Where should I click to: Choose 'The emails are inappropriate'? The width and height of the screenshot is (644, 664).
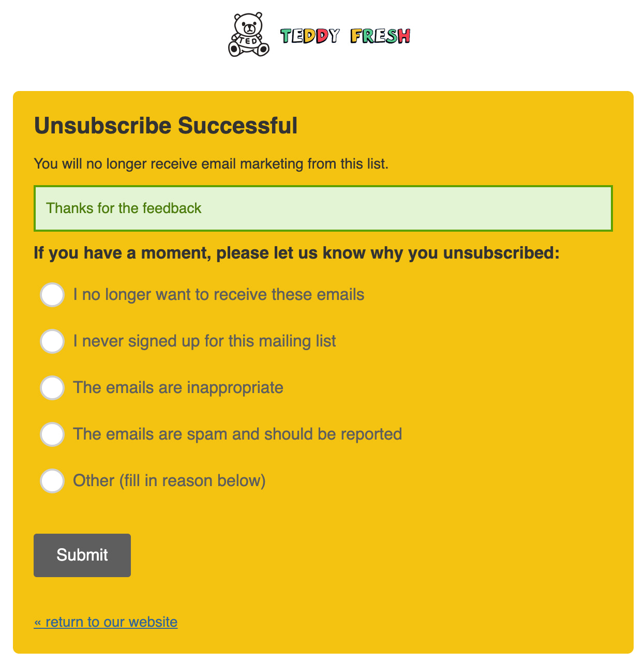[52, 388]
